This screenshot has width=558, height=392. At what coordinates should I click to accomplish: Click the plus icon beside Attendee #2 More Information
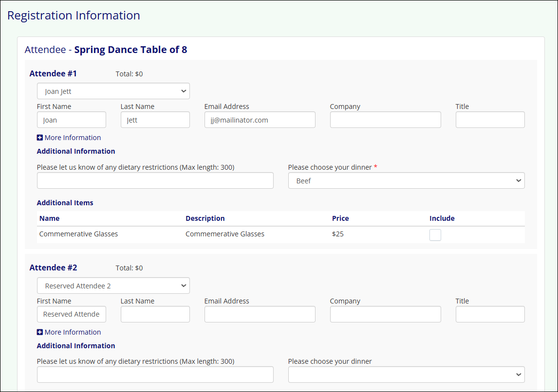click(x=40, y=332)
